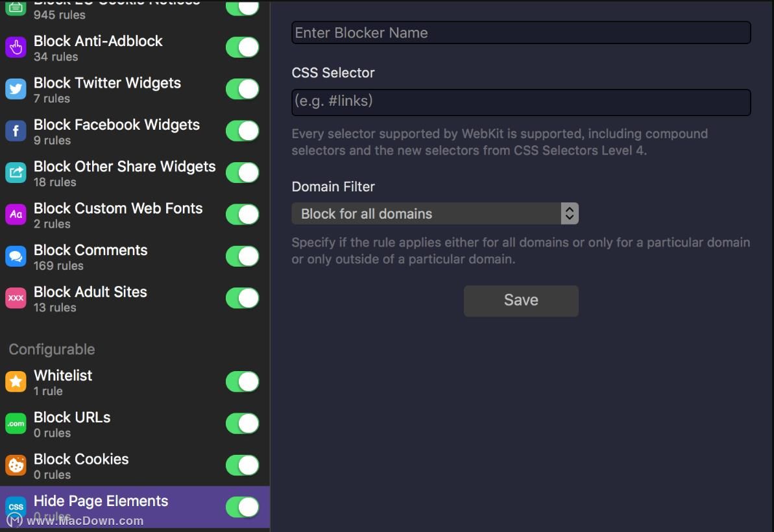The height and width of the screenshot is (532, 774).
Task: Click the Adult Sites XXX icon
Action: (x=16, y=298)
